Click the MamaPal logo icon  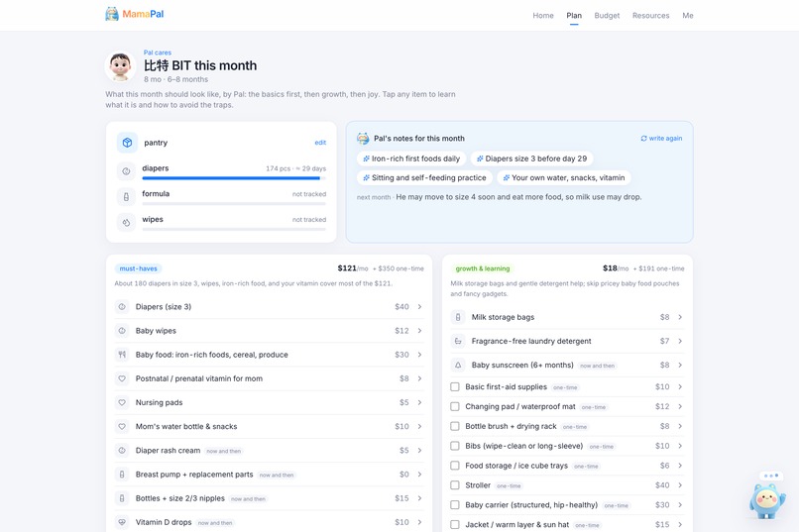pos(112,14)
